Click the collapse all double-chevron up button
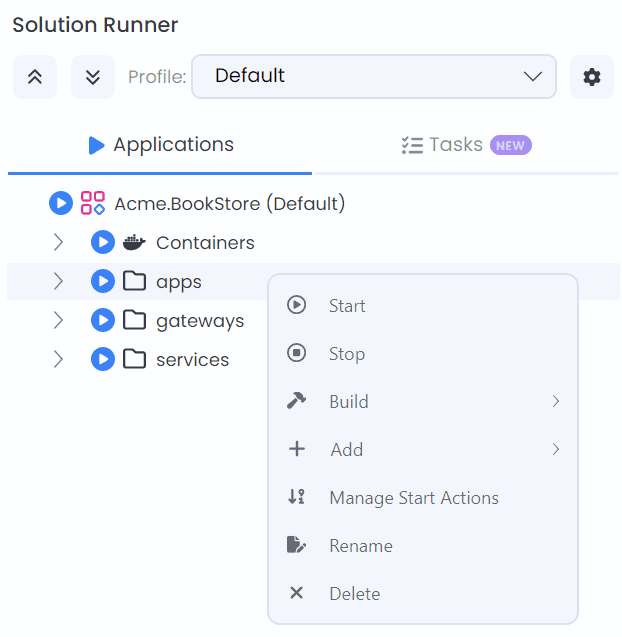The width and height of the screenshot is (622, 637). point(35,77)
